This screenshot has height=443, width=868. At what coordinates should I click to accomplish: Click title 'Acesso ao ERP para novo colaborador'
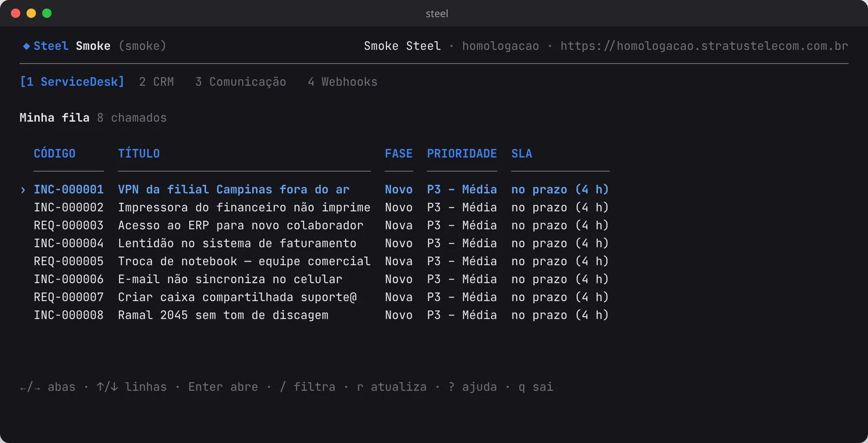241,225
